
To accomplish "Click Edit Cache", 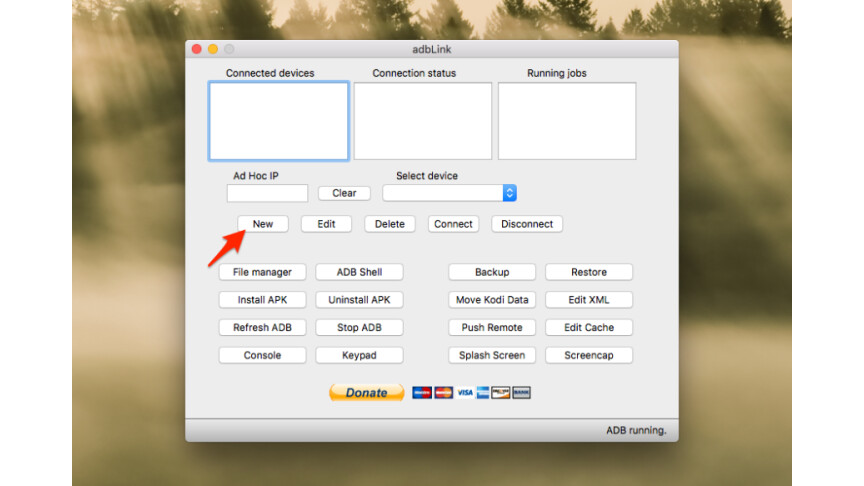I will point(589,327).
